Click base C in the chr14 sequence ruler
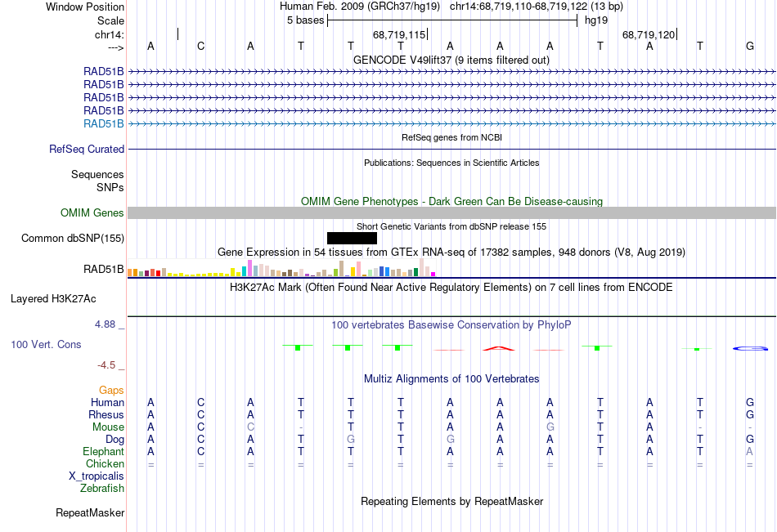Viewport: 777px width, 532px height. 200,46
